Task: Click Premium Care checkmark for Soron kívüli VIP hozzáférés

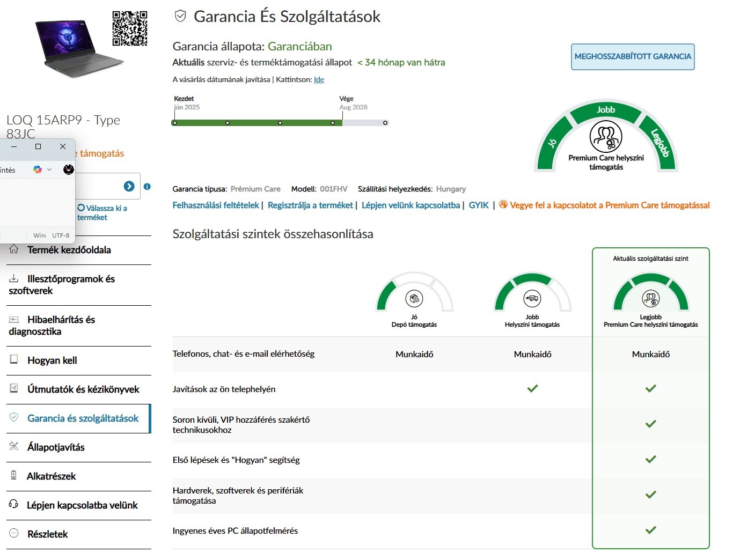Action: (650, 424)
